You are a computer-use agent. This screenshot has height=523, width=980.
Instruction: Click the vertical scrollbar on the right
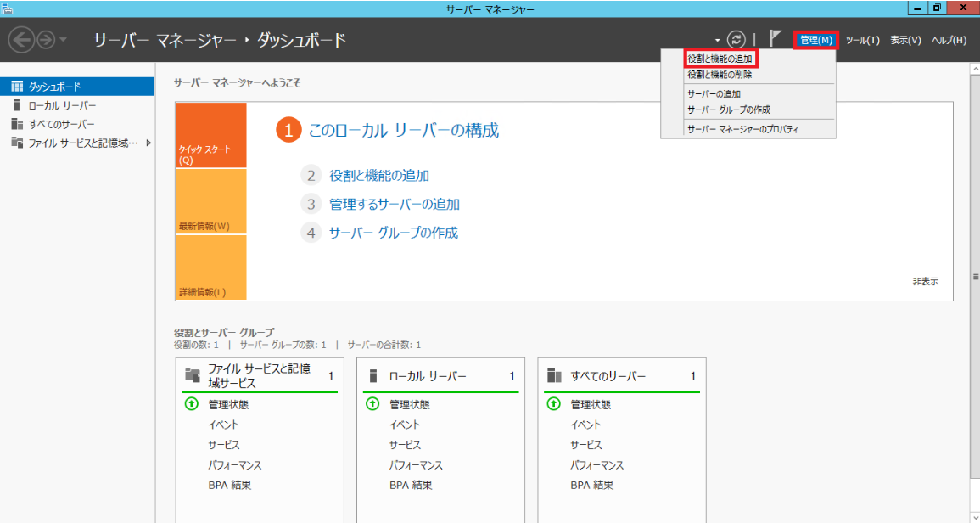pos(975,277)
